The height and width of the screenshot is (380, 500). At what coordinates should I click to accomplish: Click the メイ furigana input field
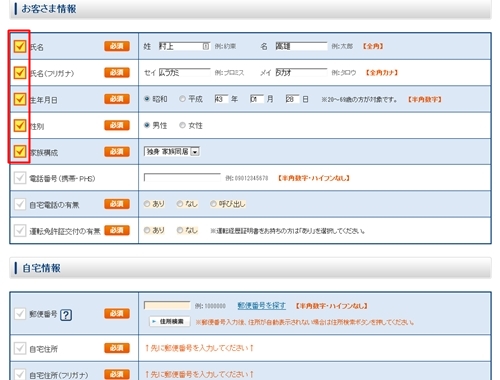click(301, 72)
